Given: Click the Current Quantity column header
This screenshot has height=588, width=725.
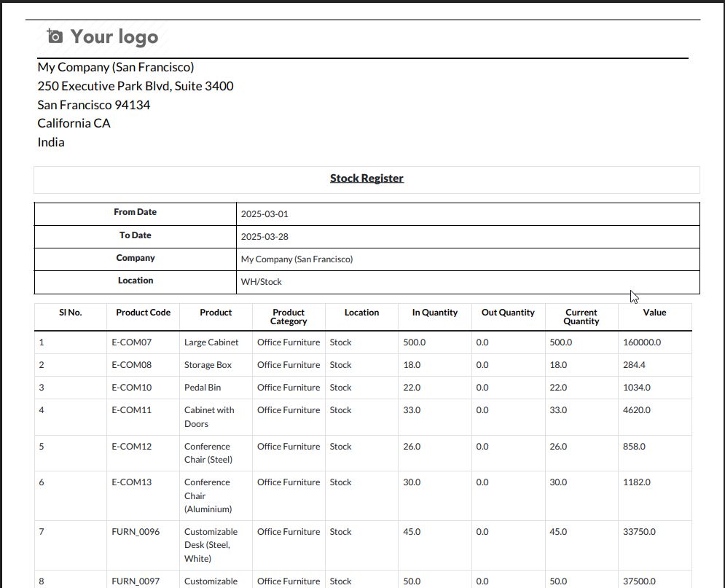Looking at the screenshot, I should click(581, 317).
